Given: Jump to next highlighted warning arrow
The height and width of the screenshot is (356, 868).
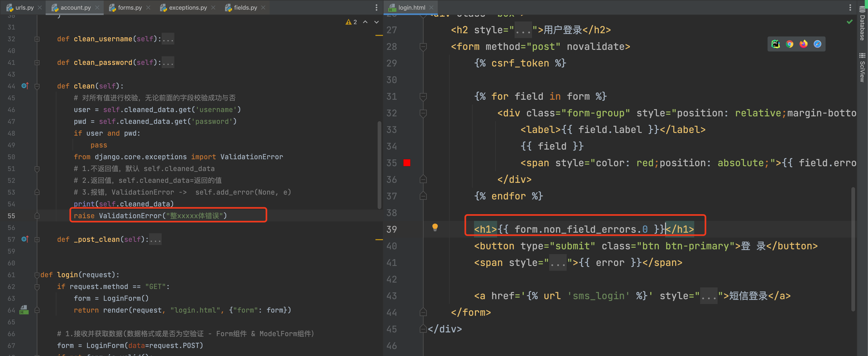Looking at the screenshot, I should click(x=376, y=22).
